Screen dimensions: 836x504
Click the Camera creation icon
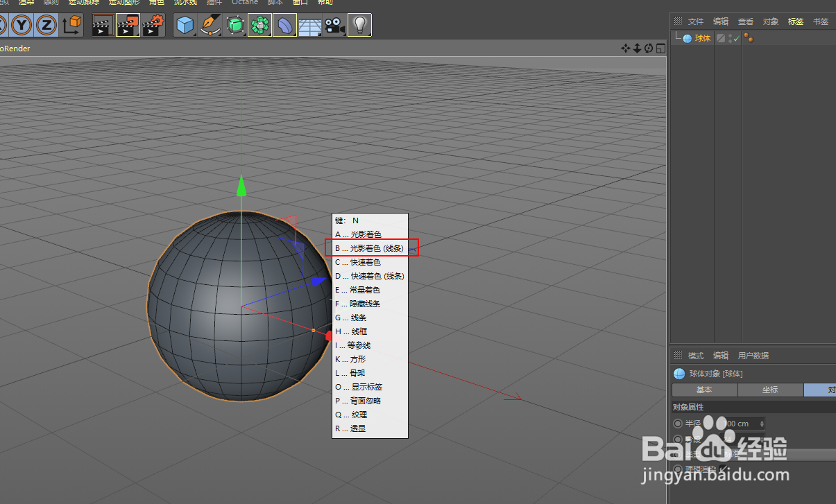click(x=334, y=25)
